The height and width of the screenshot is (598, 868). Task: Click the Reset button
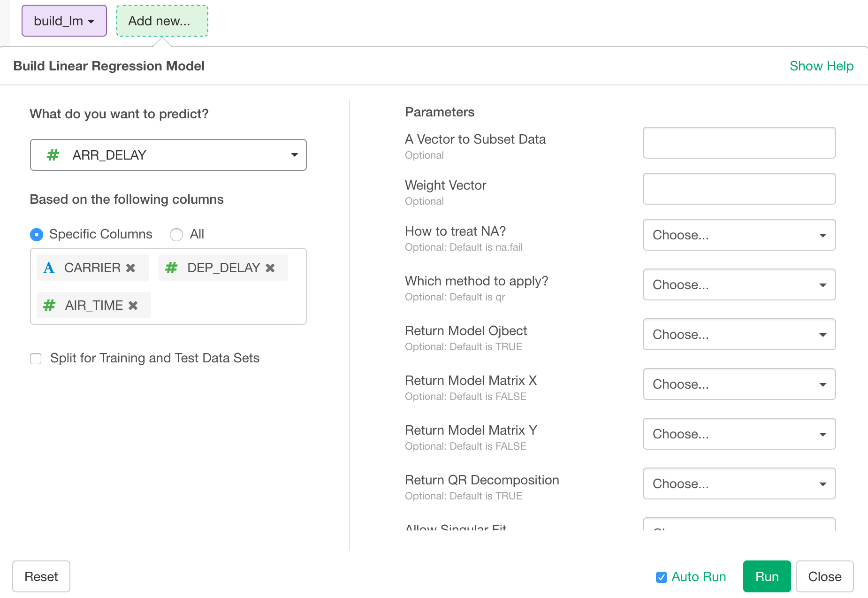pos(41,576)
